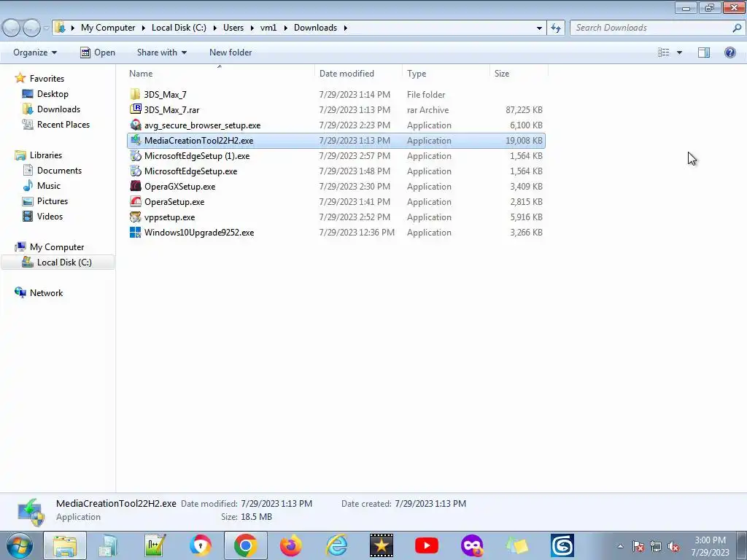
Task: Select the 3DS_Max_7 folder icon
Action: pyautogui.click(x=135, y=94)
